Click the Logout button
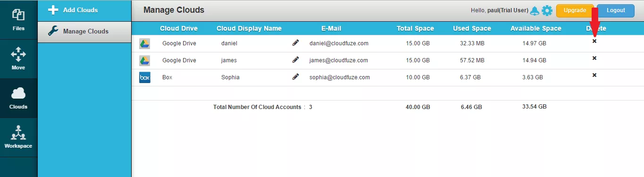The image size is (644, 177). point(616,10)
